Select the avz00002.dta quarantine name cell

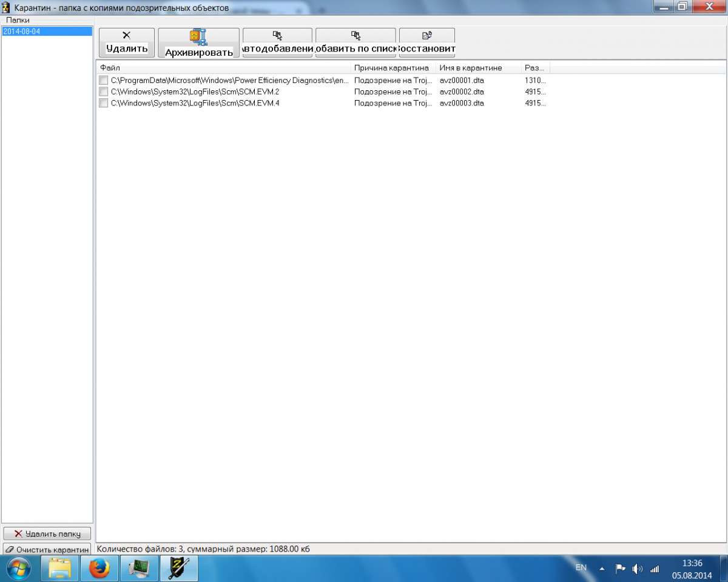[462, 92]
